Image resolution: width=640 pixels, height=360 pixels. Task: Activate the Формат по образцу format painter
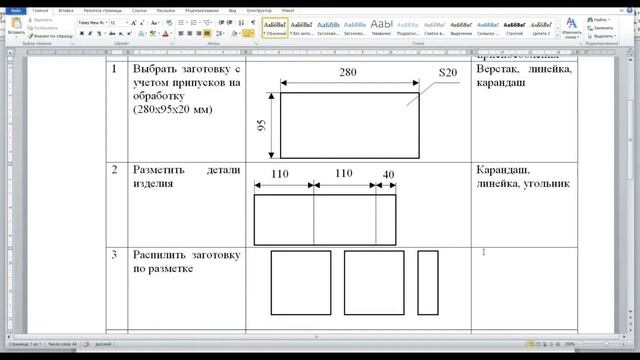click(50, 36)
